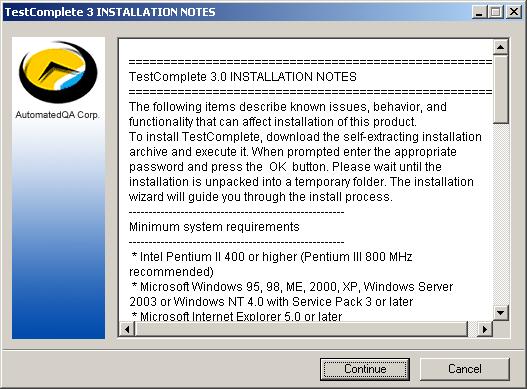
Task: Click the vertical scrollbar thumb
Action: (500, 89)
